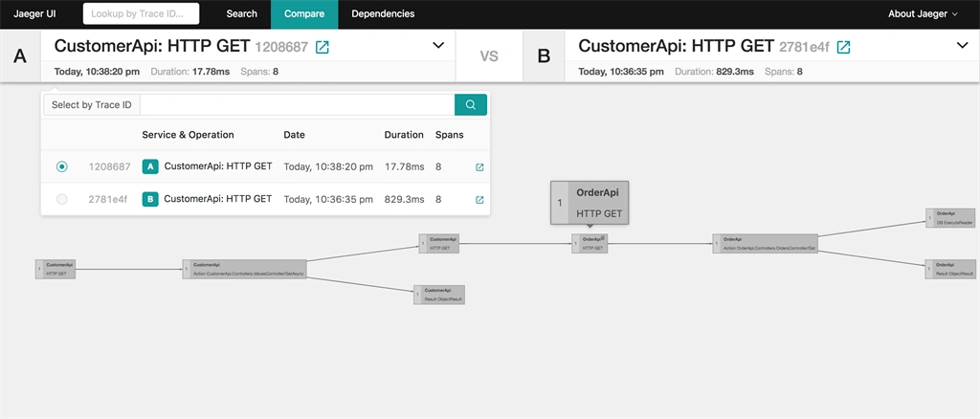Select the OrderApi HTTP GET graph node
The height and width of the screenshot is (419, 980).
[x=590, y=244]
